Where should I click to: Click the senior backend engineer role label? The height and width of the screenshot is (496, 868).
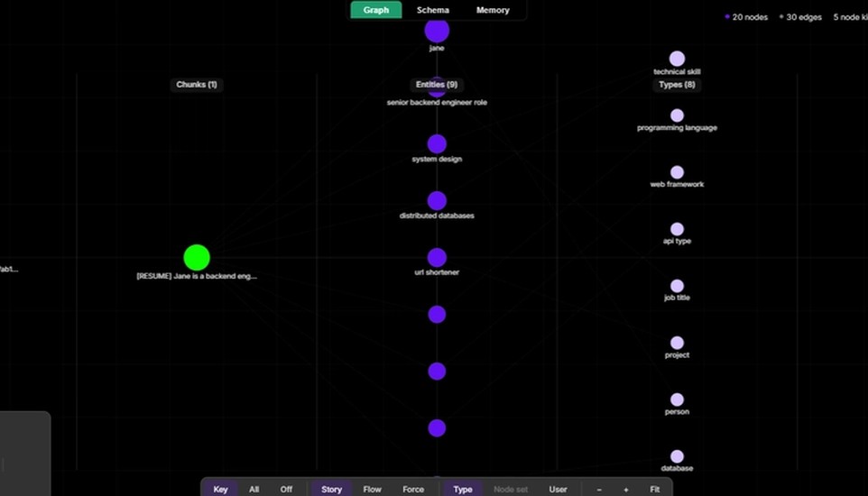point(437,103)
